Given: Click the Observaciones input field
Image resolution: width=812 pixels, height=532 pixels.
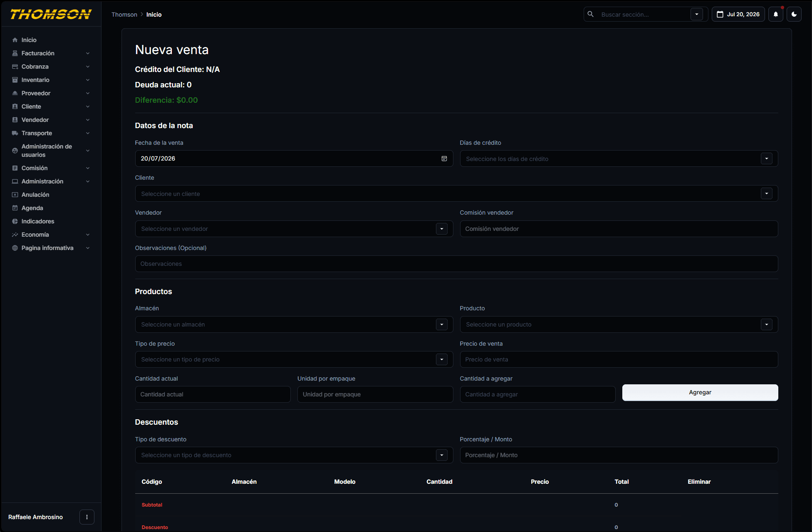Looking at the screenshot, I should pyautogui.click(x=456, y=264).
